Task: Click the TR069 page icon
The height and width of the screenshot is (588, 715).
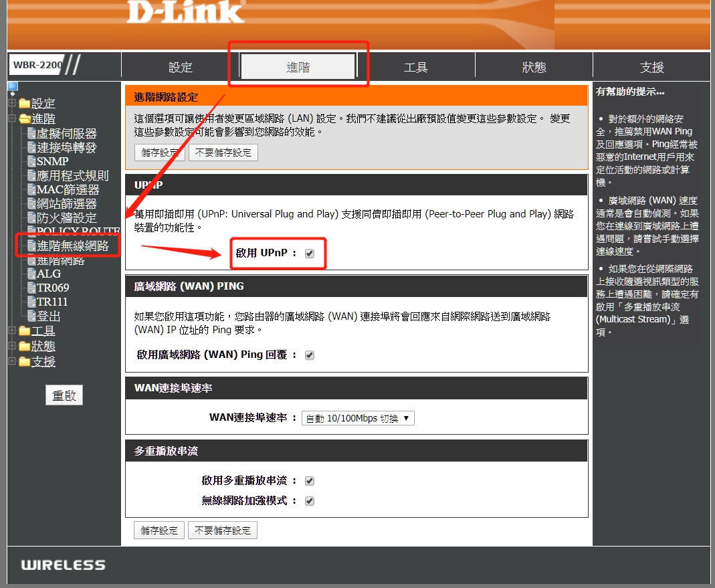Action: pyautogui.click(x=31, y=288)
